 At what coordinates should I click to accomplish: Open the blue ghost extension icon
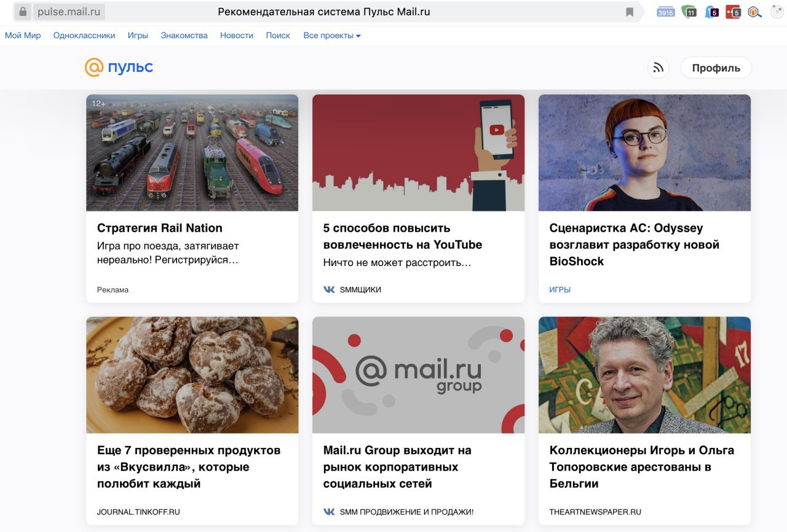click(711, 12)
